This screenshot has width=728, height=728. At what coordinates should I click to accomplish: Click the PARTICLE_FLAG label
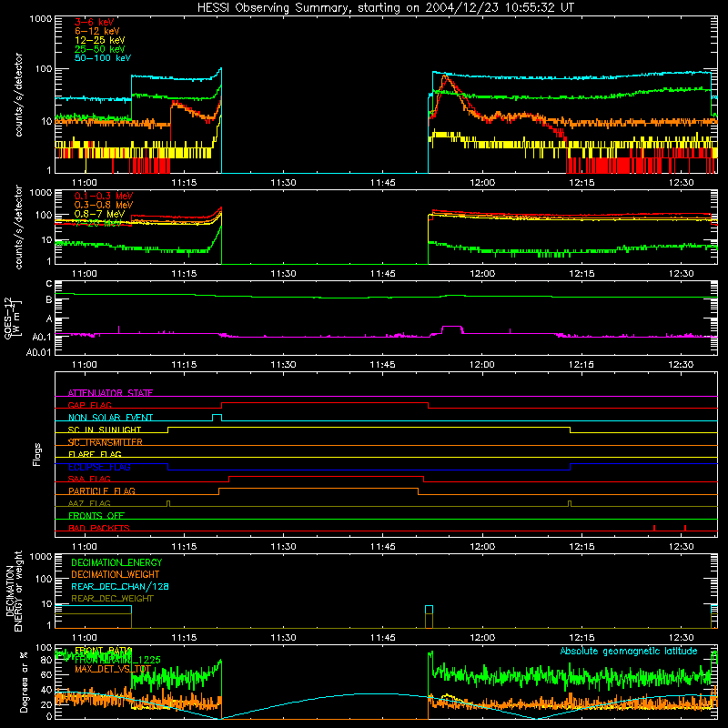coord(102,491)
